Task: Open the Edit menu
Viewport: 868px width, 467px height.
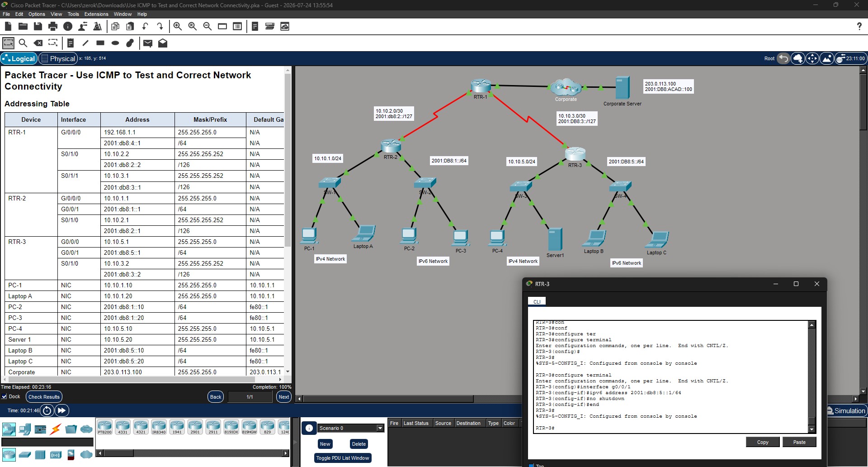Action: 19,14
